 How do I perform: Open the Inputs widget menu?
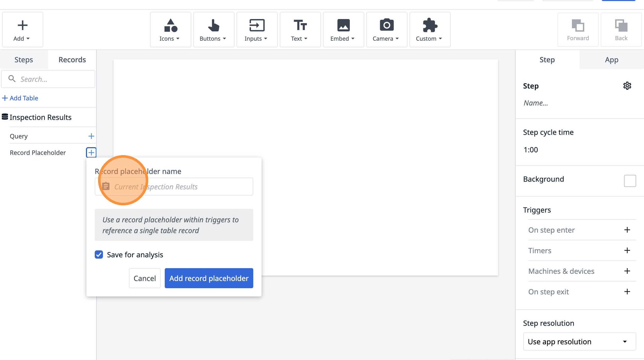[257, 30]
